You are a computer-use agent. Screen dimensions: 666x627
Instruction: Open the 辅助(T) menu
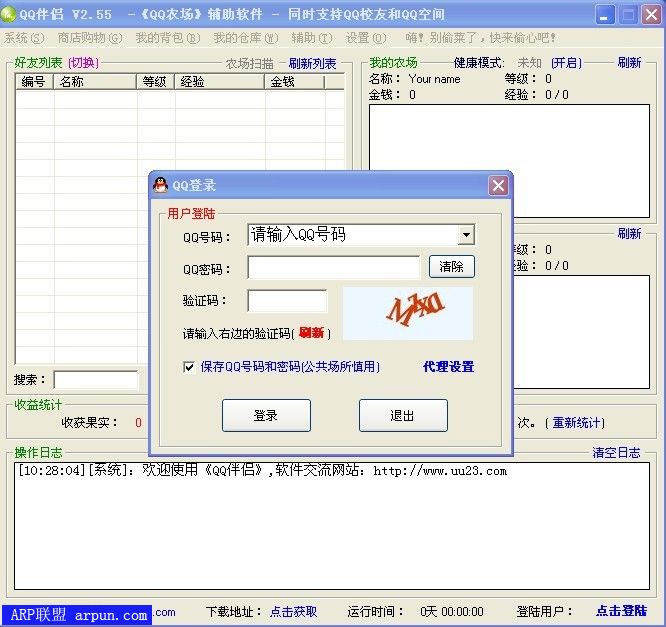tap(312, 38)
